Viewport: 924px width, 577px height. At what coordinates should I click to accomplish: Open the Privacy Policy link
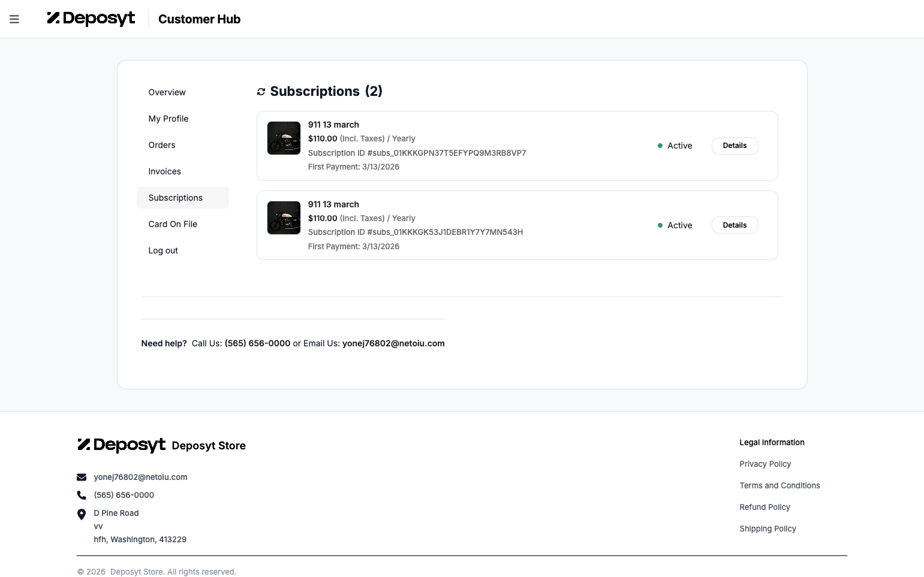(x=765, y=464)
